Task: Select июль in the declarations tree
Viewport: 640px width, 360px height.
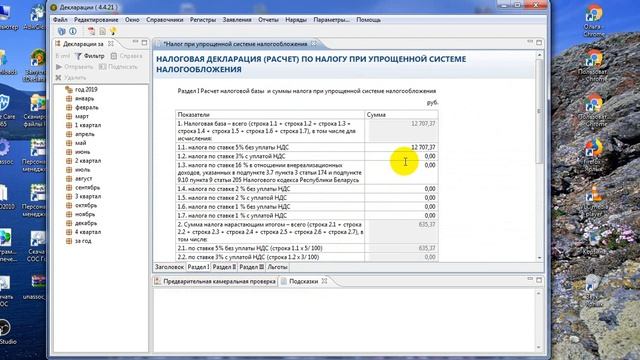Action: tap(82, 170)
